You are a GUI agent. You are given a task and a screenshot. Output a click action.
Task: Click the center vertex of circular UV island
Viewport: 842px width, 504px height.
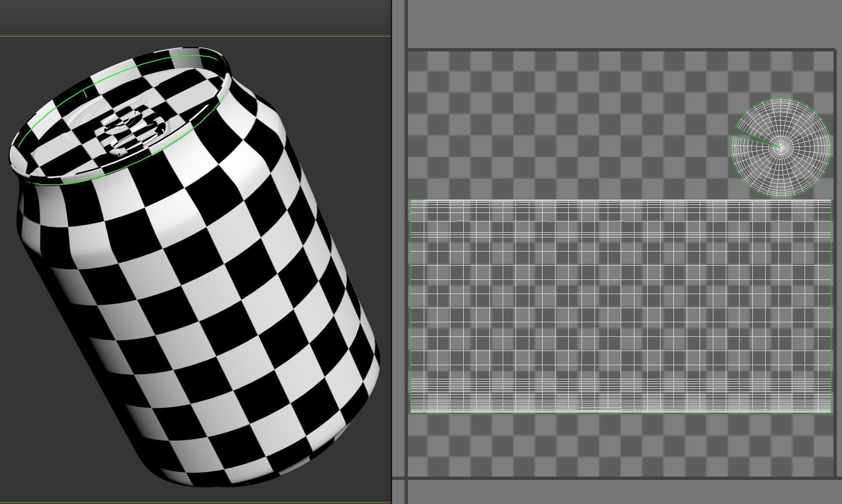tap(781, 147)
